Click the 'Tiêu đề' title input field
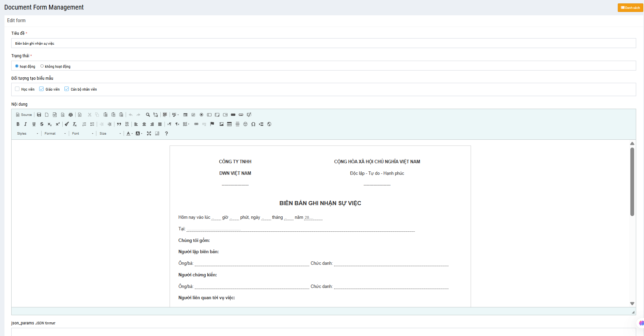 coord(323,43)
